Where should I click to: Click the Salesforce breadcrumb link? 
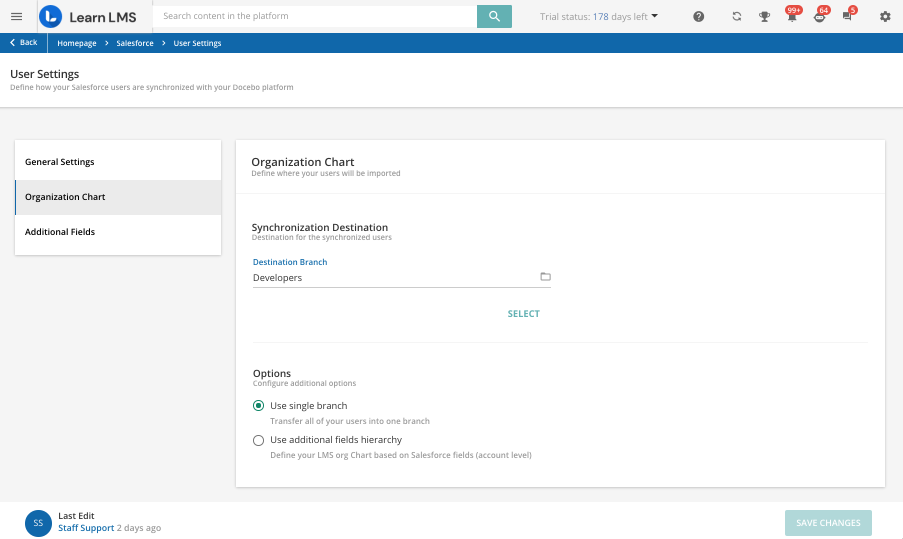tap(135, 43)
